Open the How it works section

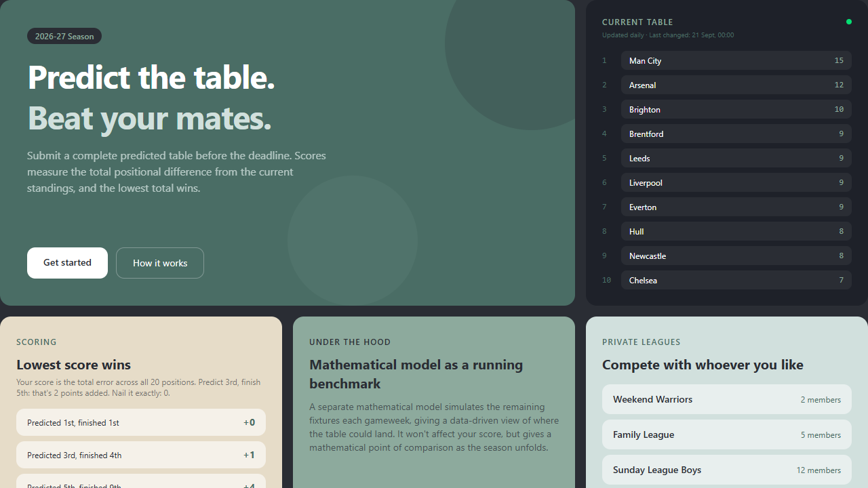[160, 263]
